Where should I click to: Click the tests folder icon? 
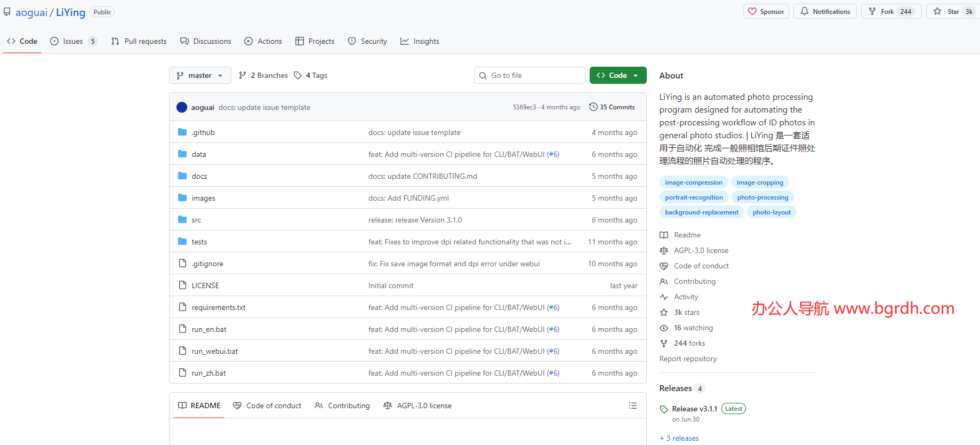point(182,242)
